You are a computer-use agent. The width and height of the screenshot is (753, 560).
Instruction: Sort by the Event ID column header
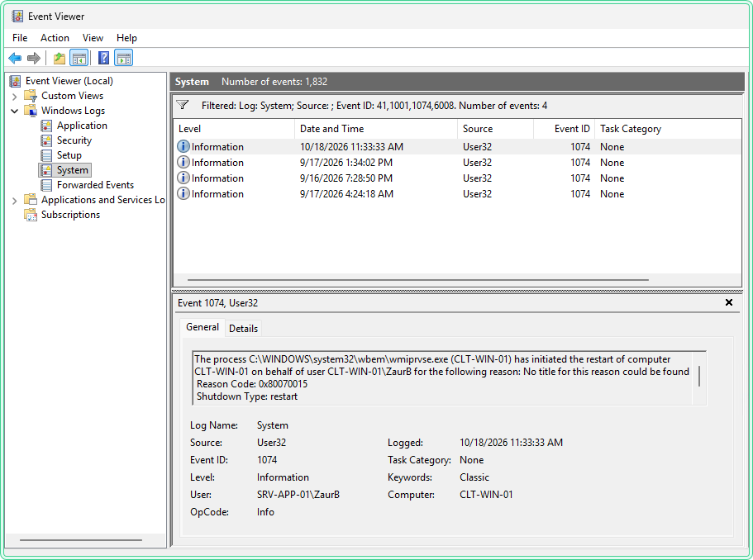tap(565, 129)
